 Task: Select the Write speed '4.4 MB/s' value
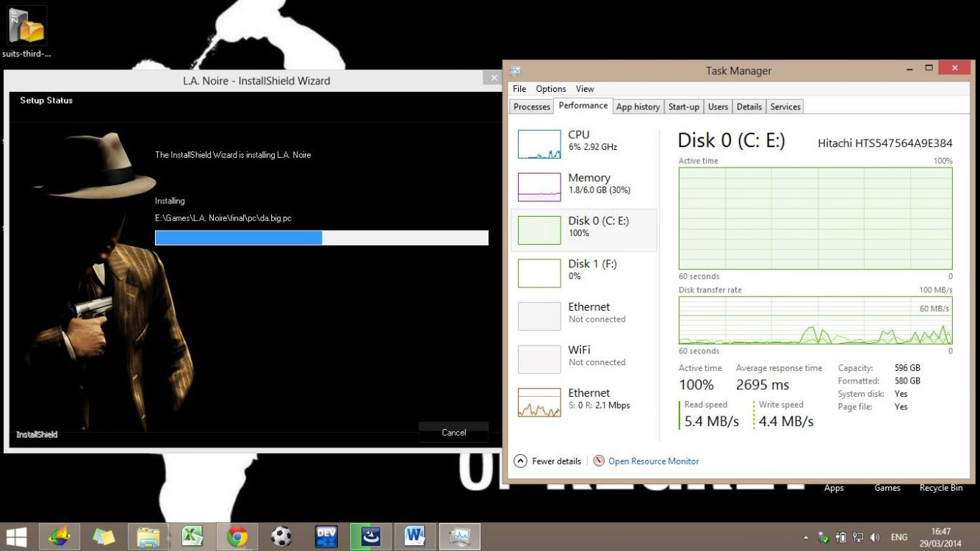coord(786,422)
